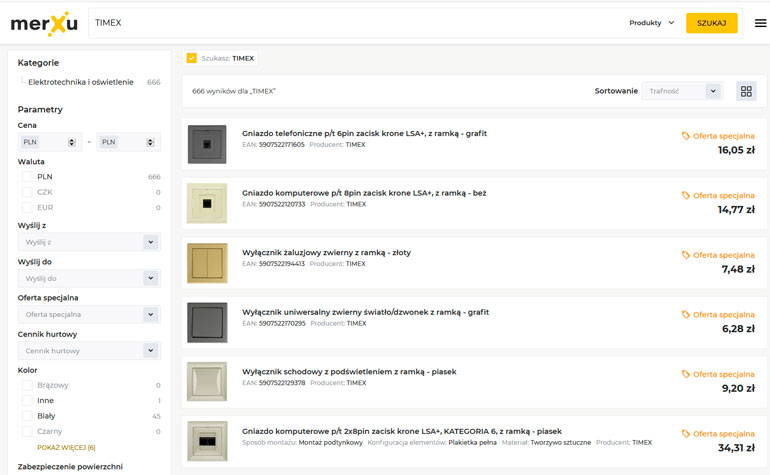Select Elektrotechnika i oświetlenie category

point(81,82)
